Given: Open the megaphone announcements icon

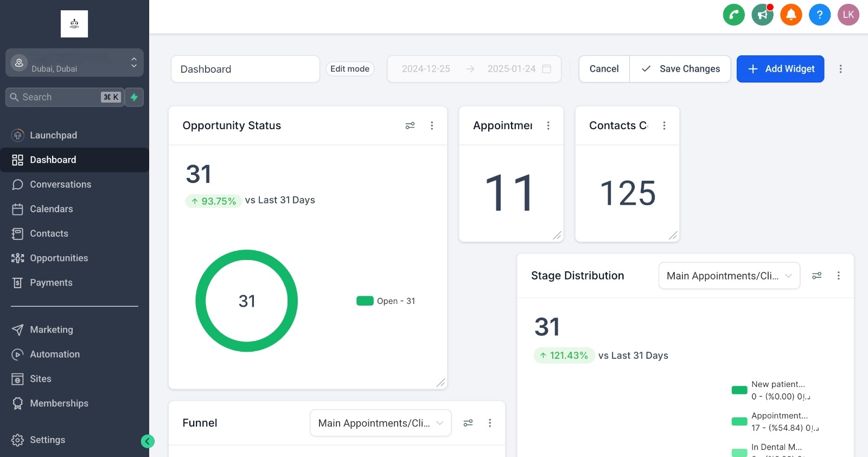Looking at the screenshot, I should pos(762,15).
